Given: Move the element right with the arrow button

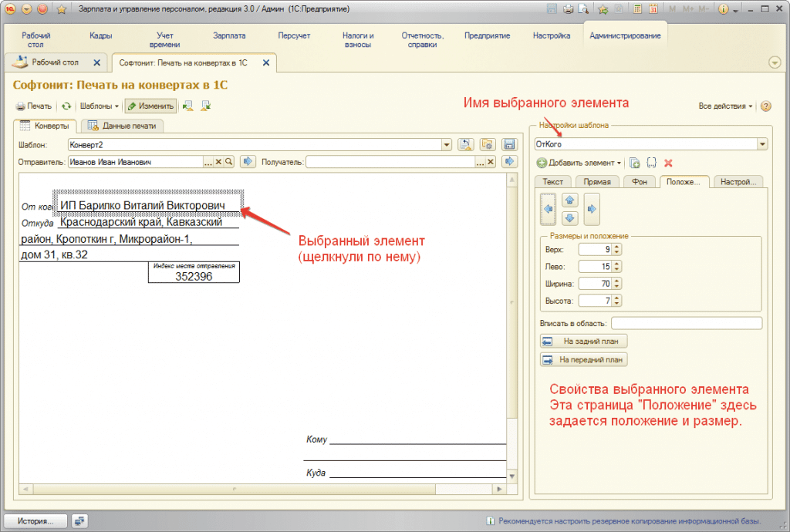Looking at the screenshot, I should pyautogui.click(x=592, y=209).
